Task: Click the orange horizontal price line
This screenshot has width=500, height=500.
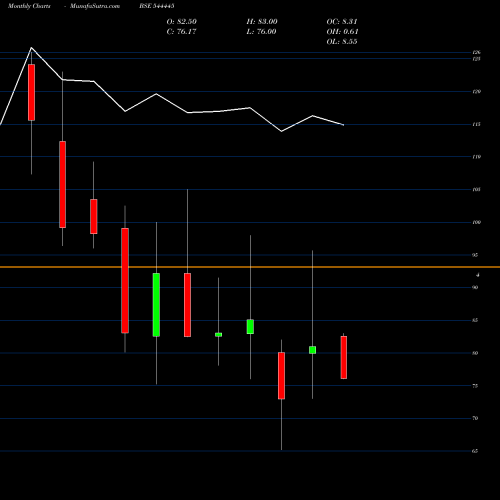Action: pos(250,267)
